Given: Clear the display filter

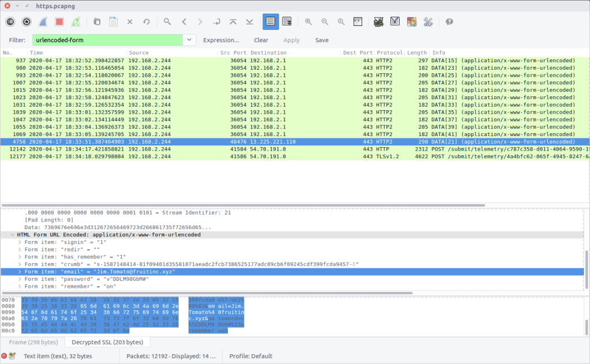Looking at the screenshot, I should click(x=261, y=40).
